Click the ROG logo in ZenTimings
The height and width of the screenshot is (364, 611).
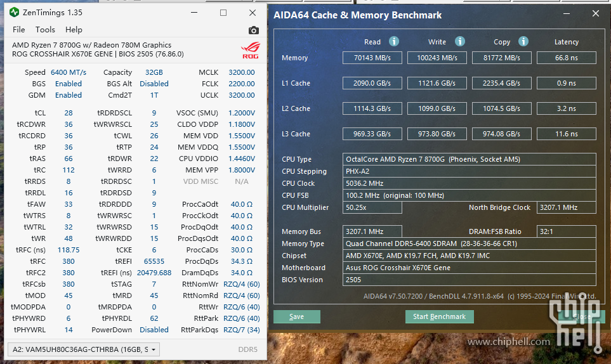click(250, 50)
